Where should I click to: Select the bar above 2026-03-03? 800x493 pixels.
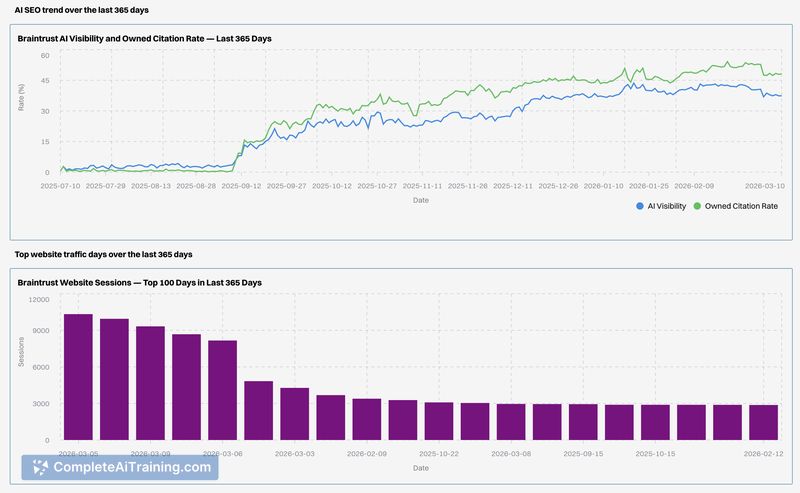click(294, 414)
